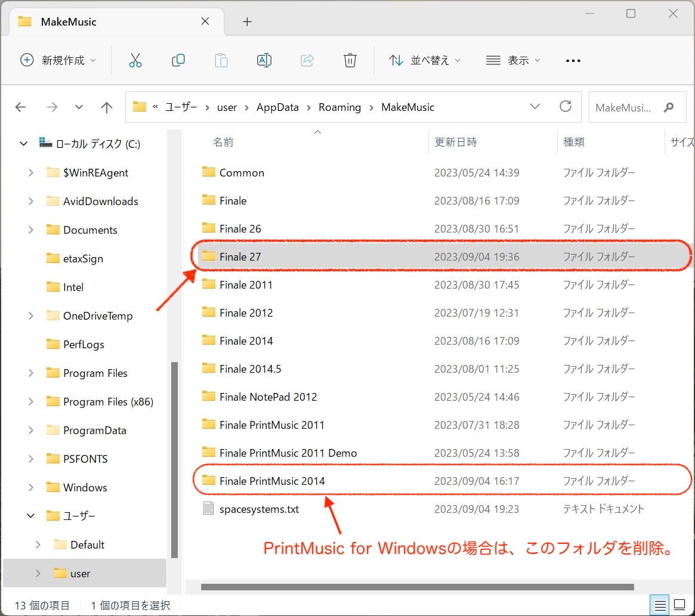Image resolution: width=695 pixels, height=616 pixels.
Task: Go forward with the right arrow
Action: 52,107
